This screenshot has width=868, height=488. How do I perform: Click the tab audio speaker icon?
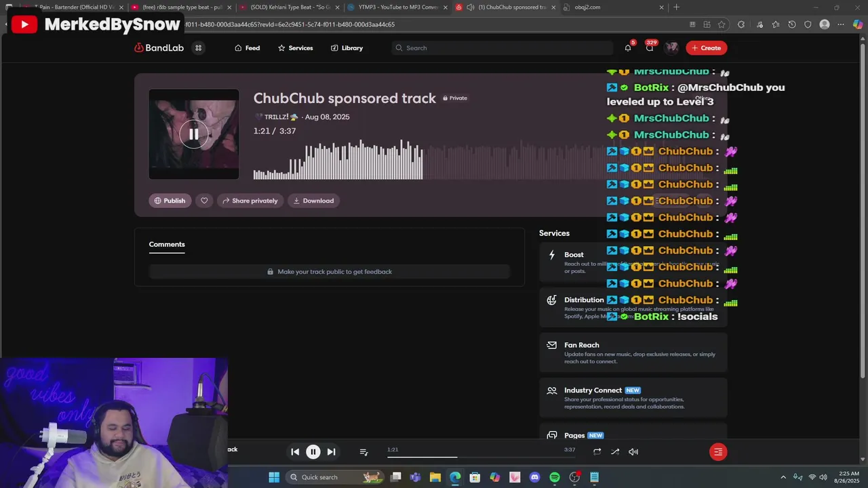(x=471, y=7)
